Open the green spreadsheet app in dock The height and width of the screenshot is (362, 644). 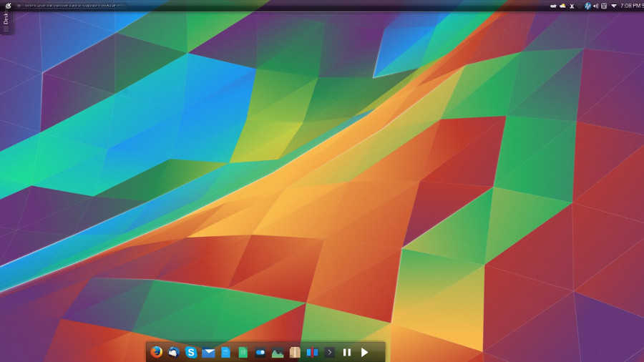(243, 352)
